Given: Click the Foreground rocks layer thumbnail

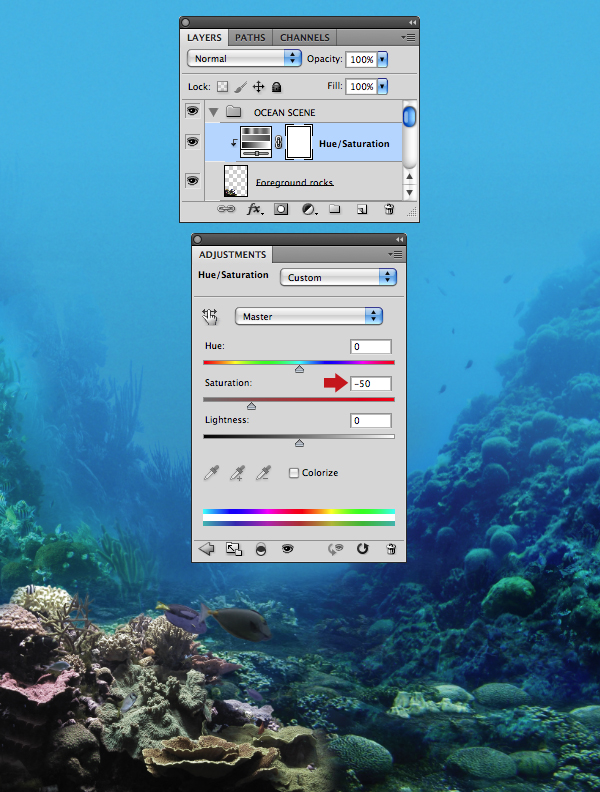Looking at the screenshot, I should pos(236,181).
